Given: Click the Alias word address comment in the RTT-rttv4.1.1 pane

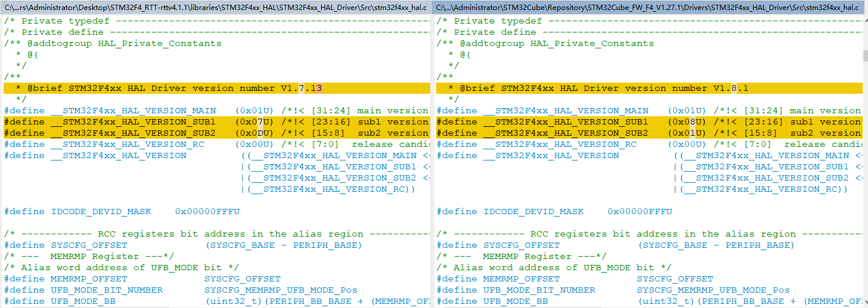Looking at the screenshot, I should pos(122,268).
